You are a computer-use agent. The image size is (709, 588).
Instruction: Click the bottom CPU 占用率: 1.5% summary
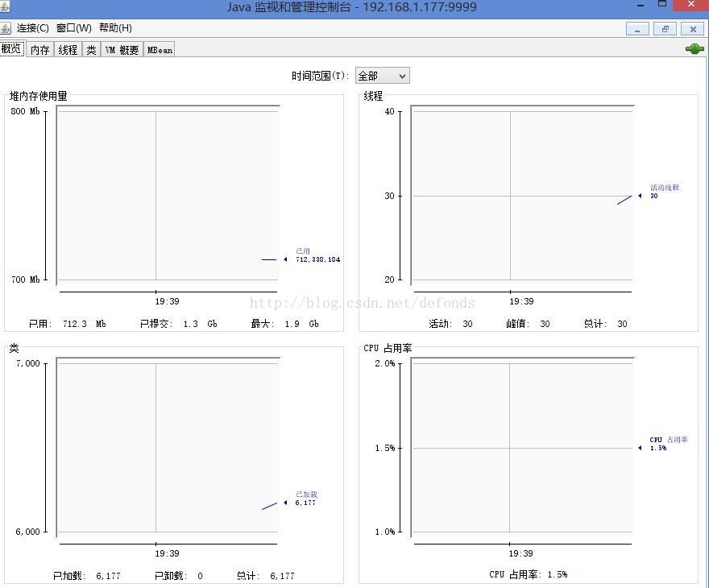529,574
